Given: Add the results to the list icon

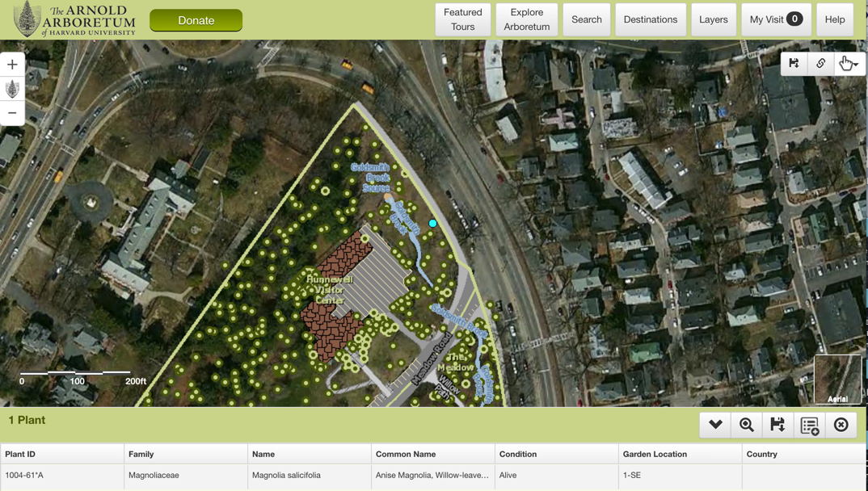Looking at the screenshot, I should pyautogui.click(x=809, y=425).
